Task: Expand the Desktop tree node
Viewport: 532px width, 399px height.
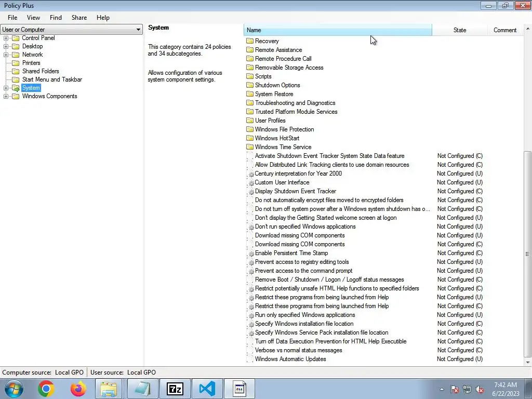Action: pos(6,46)
